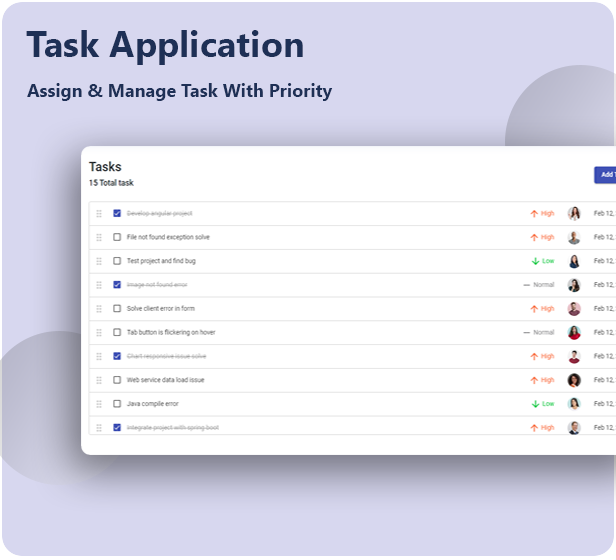The image size is (616, 560).
Task: Open the 'Tab button is flickering on hover' task
Action: [170, 332]
